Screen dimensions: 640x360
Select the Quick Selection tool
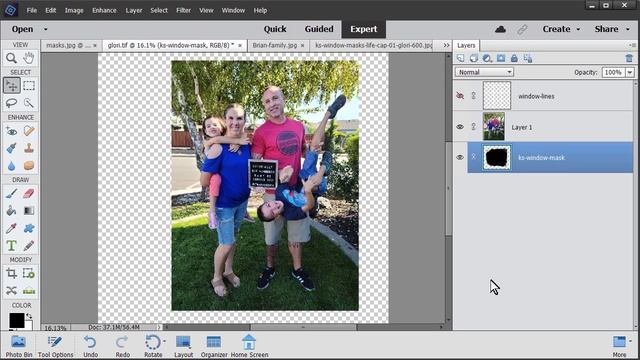29,102
